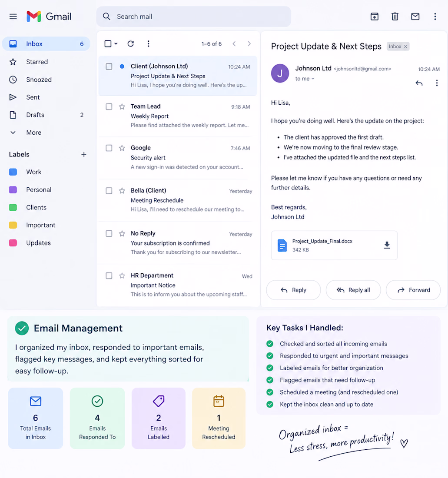Screen dimensions: 448x478
Task: Open more options in email list toolbar
Action: pyautogui.click(x=149, y=43)
